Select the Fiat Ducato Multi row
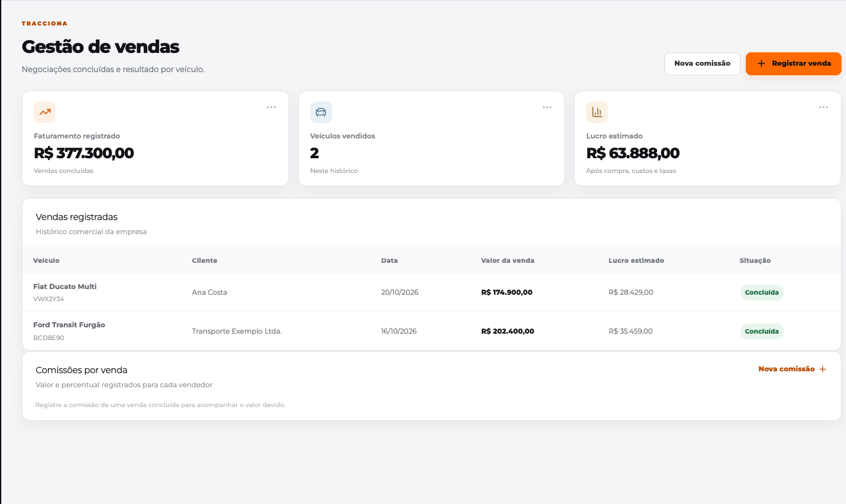The height and width of the screenshot is (504, 846). tap(432, 292)
